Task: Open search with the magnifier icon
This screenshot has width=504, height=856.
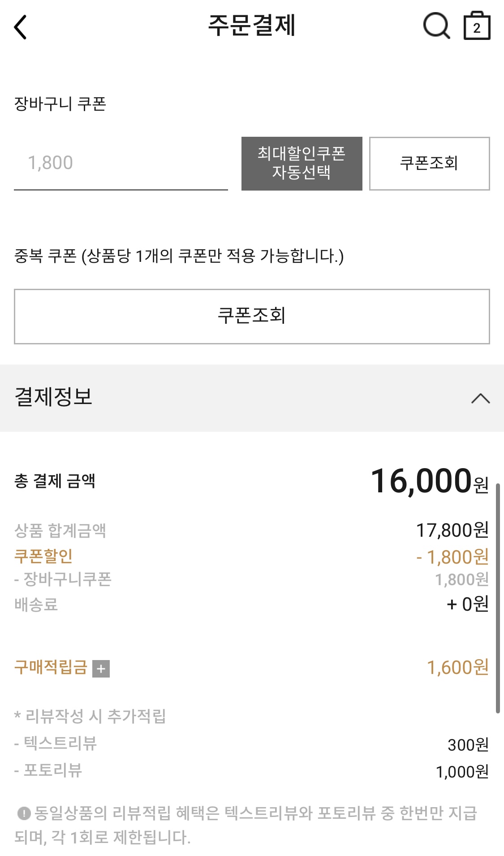Action: 436,26
